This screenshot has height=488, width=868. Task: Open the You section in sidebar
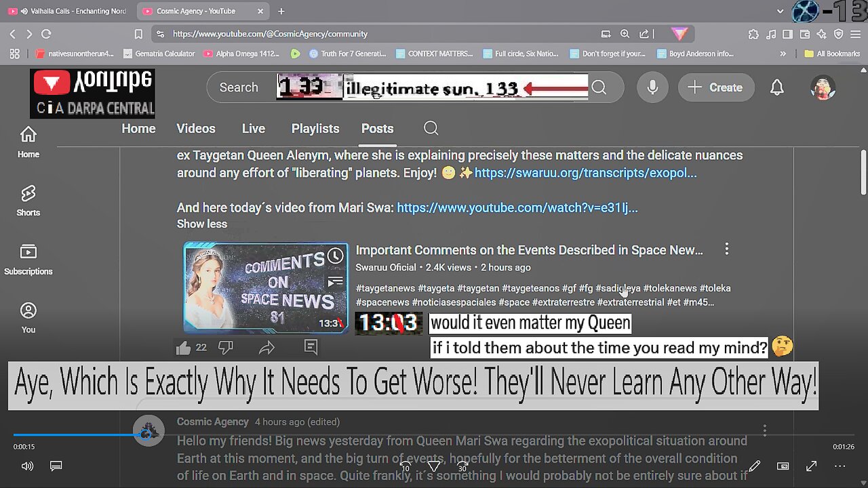point(28,318)
